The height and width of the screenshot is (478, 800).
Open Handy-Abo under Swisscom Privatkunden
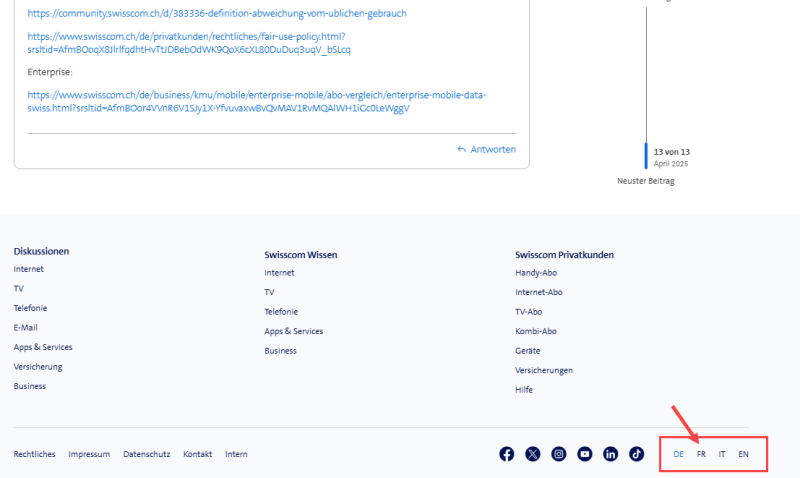(x=536, y=270)
